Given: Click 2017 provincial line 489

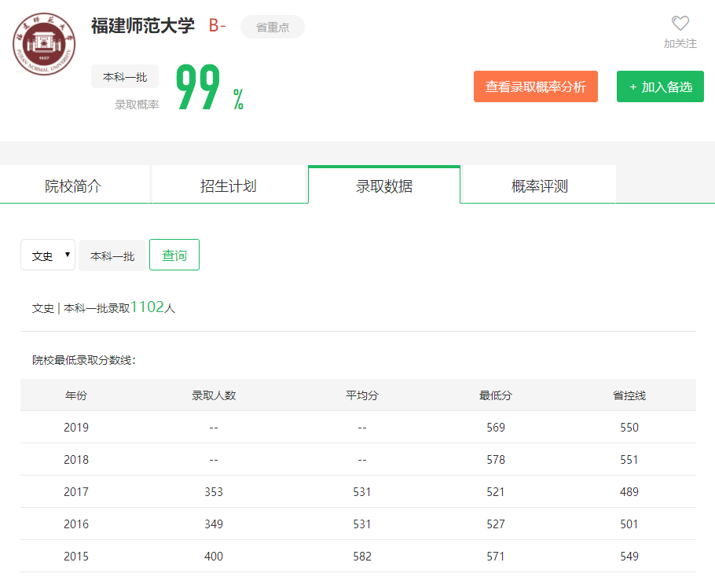Looking at the screenshot, I should click(629, 492).
